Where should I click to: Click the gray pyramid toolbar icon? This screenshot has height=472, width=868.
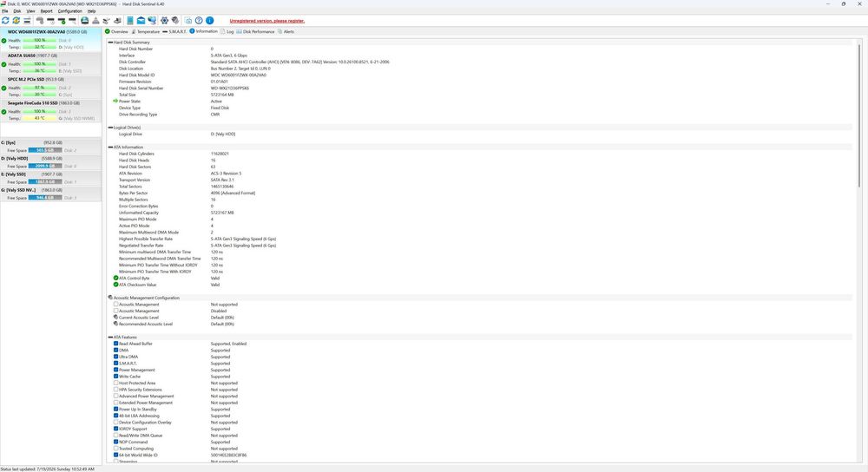tap(95, 21)
